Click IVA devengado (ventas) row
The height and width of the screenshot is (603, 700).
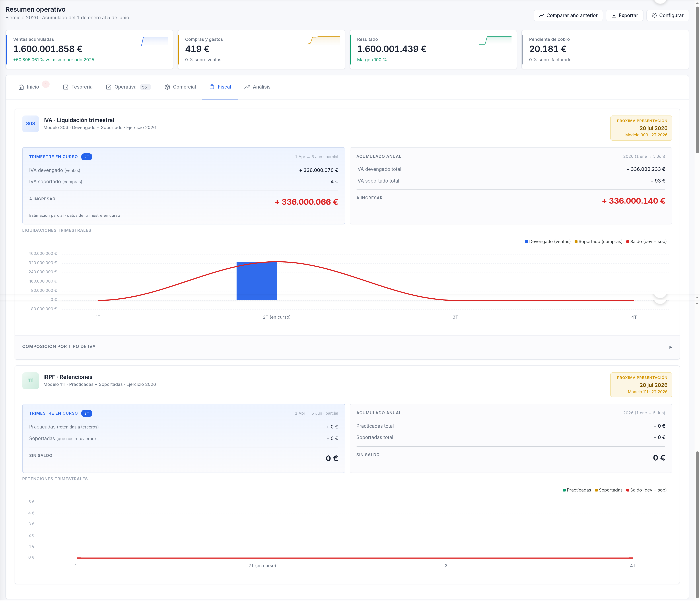(183, 171)
